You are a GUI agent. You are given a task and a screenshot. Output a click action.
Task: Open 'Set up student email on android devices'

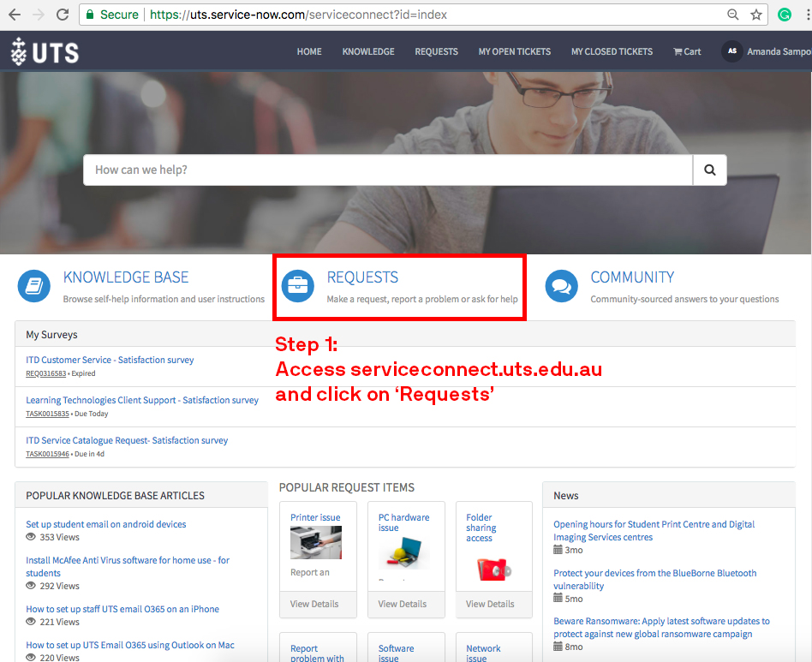pyautogui.click(x=105, y=524)
